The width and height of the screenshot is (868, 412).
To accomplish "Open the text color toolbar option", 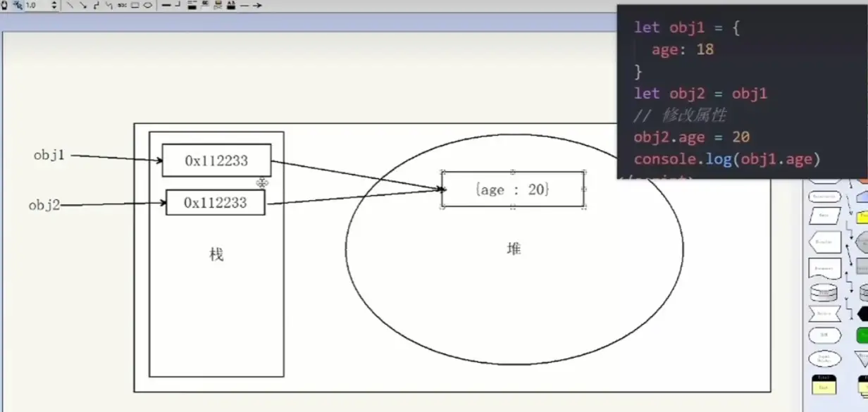I will click(232, 5).
